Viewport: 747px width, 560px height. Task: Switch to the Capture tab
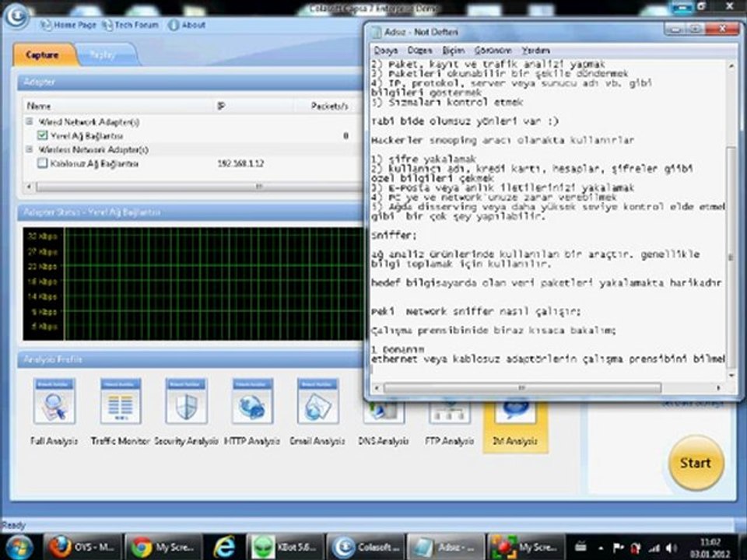tap(42, 55)
